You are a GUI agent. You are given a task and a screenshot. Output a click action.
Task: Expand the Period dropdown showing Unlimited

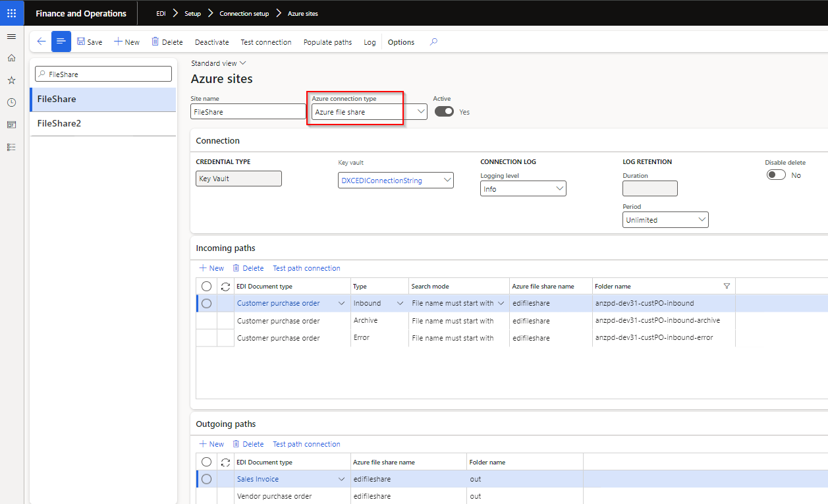[x=702, y=219]
